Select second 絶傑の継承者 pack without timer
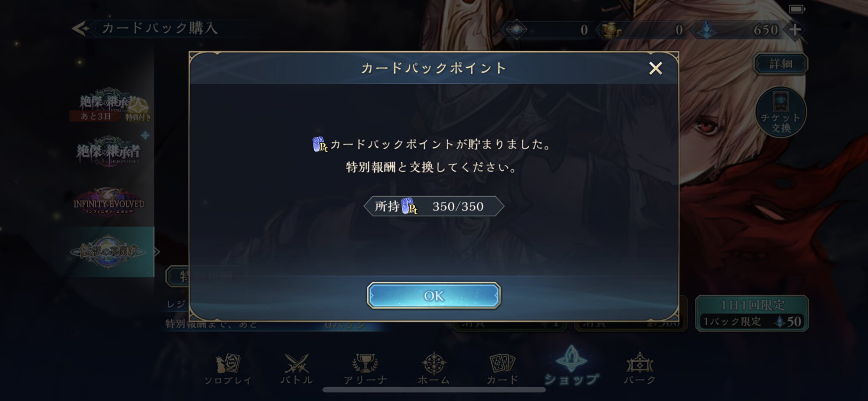This screenshot has width=868, height=401. click(108, 151)
